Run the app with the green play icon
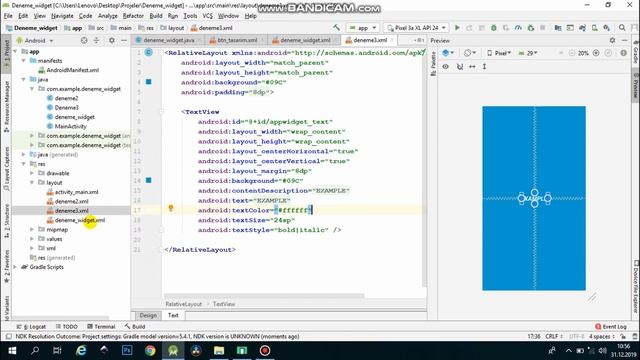 tap(457, 28)
